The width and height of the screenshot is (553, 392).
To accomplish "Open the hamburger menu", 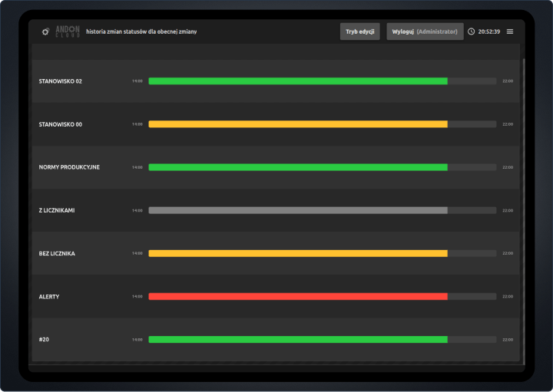I will (510, 31).
